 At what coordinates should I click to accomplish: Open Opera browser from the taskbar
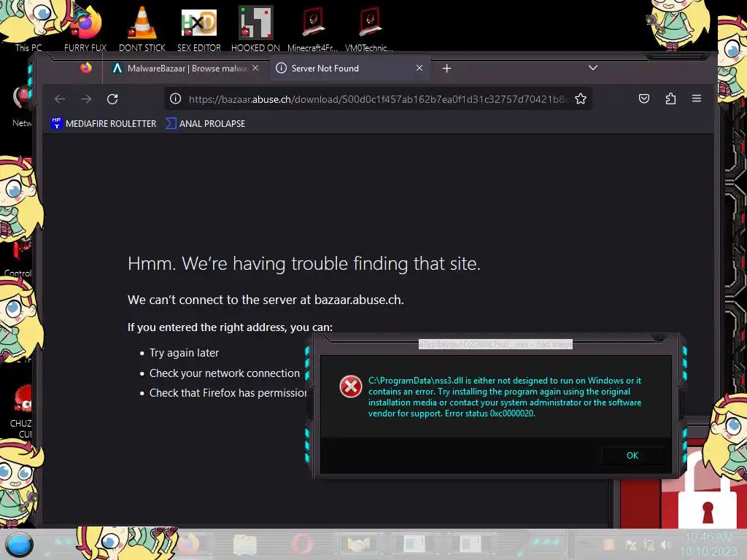click(x=302, y=544)
